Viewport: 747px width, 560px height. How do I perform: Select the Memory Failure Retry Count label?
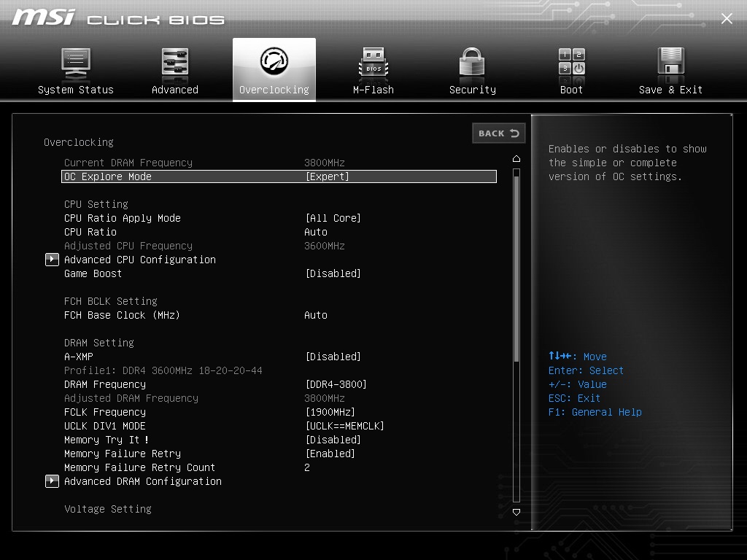pyautogui.click(x=139, y=467)
